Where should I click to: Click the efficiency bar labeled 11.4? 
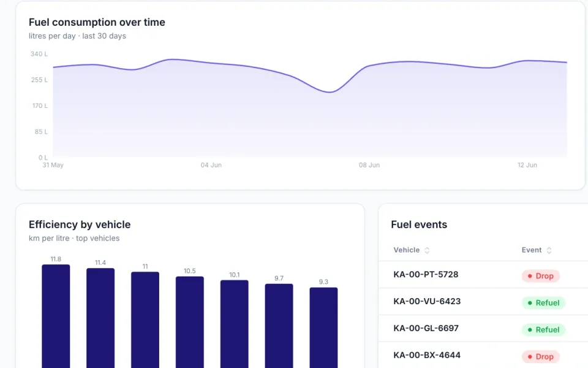click(x=100, y=318)
